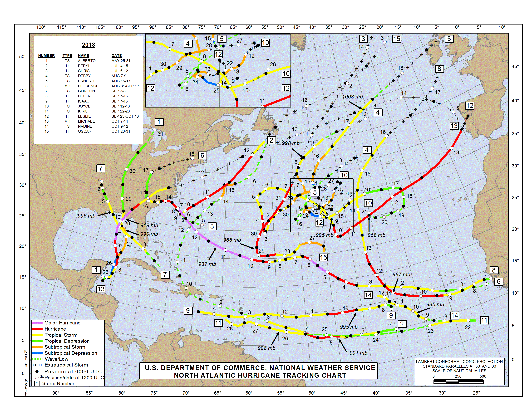Screen dimensions: 532x411
Task: Click the '967 mb' pressure label
Action: pos(401,275)
